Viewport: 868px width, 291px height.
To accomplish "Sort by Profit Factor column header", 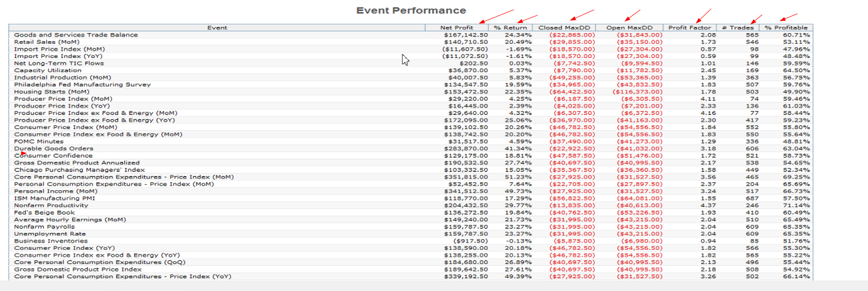I will coord(690,28).
